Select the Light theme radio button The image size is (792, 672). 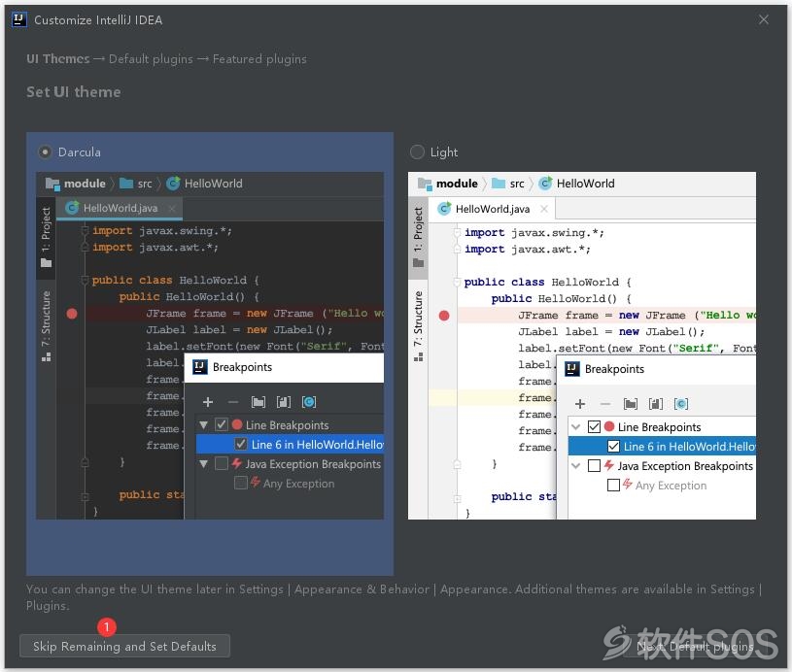417,151
